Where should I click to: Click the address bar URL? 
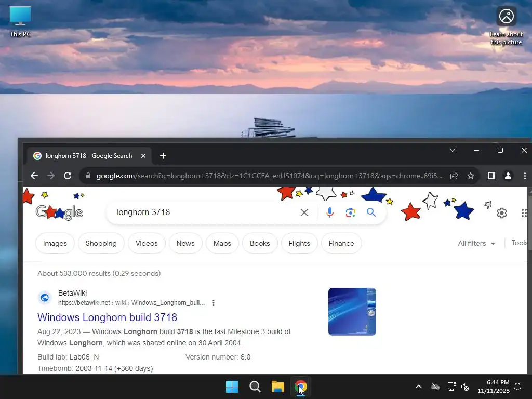270,176
